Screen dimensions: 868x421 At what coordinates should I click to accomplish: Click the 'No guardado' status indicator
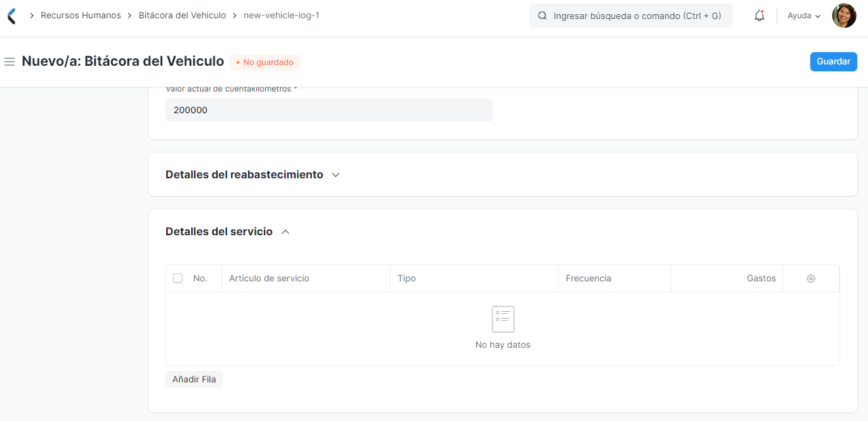pyautogui.click(x=264, y=62)
